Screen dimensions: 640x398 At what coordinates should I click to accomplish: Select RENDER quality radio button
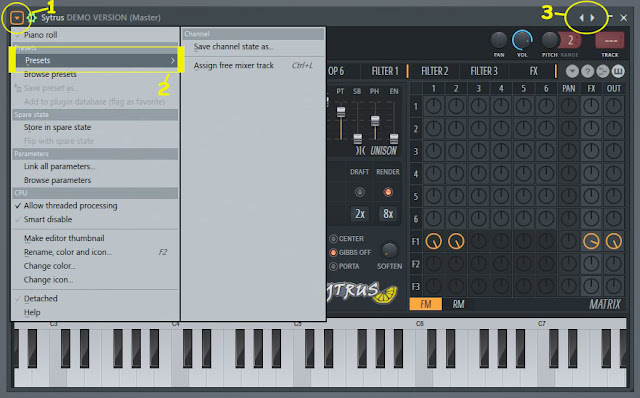388,192
